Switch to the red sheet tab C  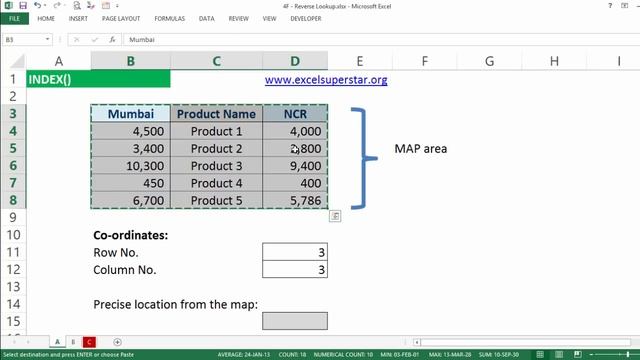click(x=89, y=342)
